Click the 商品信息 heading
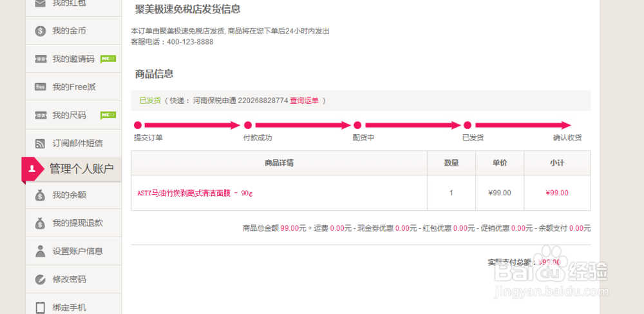Screen dimensions: 644x314 (x=154, y=74)
